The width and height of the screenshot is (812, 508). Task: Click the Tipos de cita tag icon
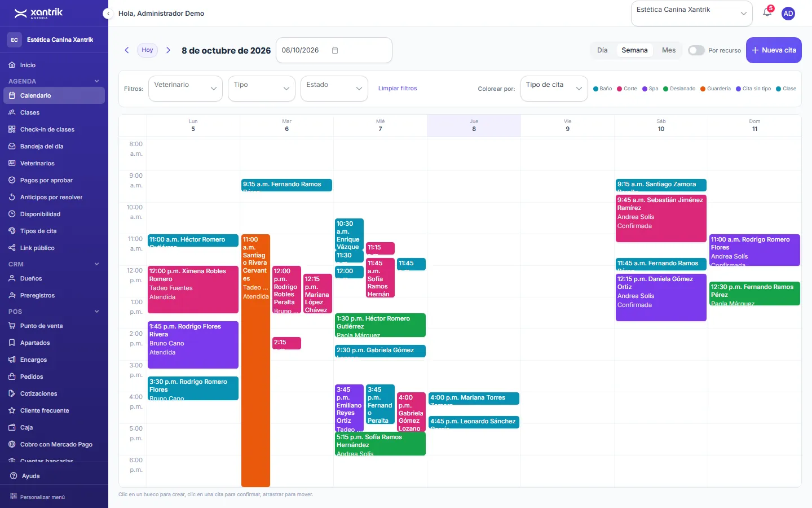click(x=12, y=231)
